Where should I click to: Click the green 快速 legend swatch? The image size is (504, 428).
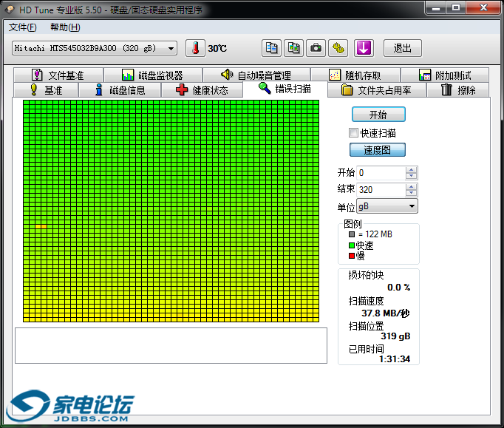point(352,245)
